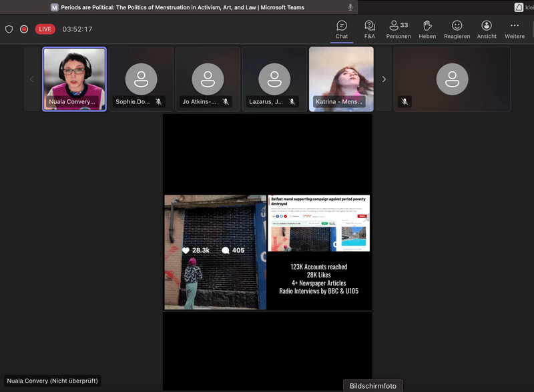
Task: Select Nuala Convery's video tile
Action: click(74, 78)
